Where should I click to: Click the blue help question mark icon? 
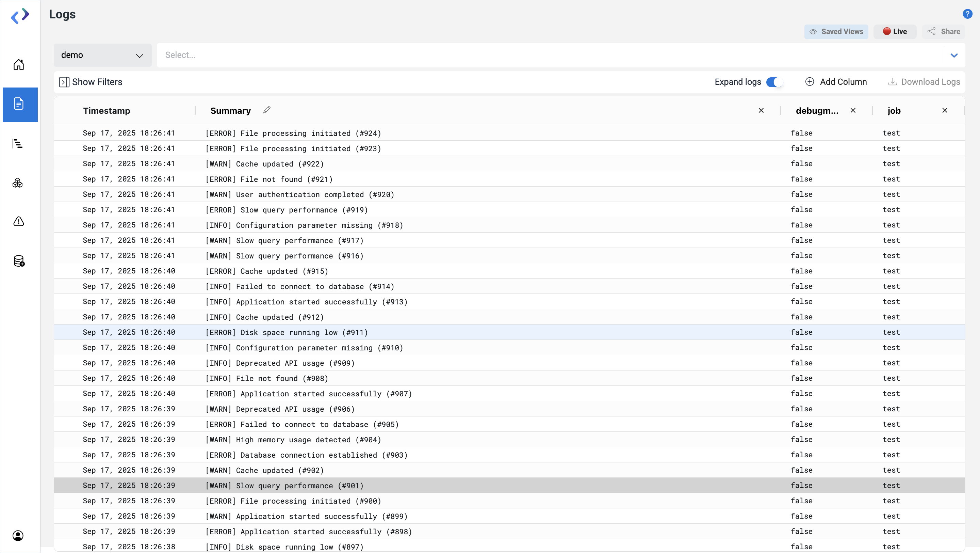[967, 14]
